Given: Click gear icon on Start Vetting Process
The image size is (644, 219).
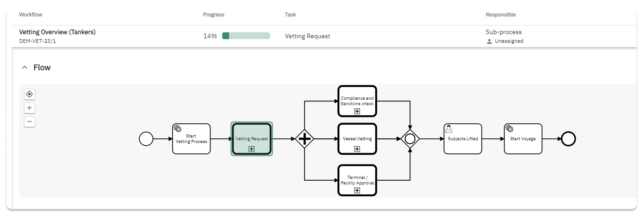Looking at the screenshot, I should (178, 128).
